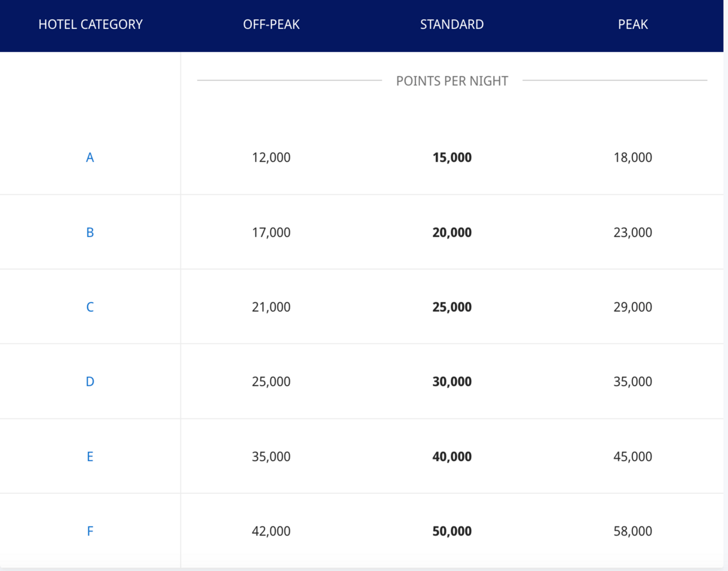
Task: Click the PEAK column header
Action: [x=633, y=24]
